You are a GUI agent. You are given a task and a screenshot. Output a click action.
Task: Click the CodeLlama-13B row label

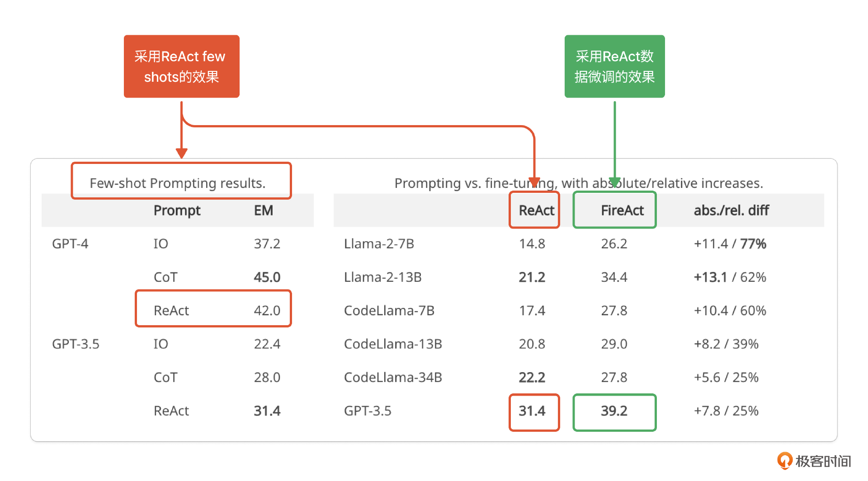[393, 344]
